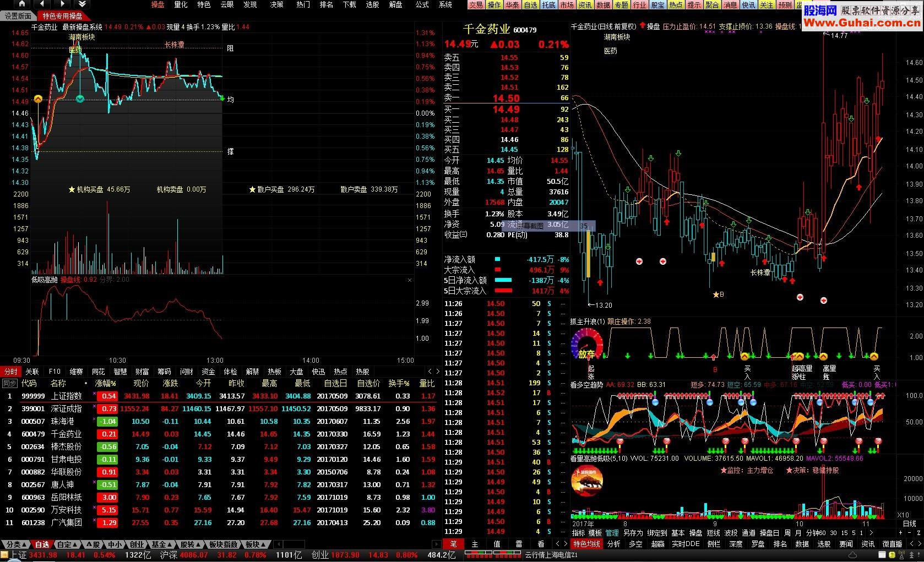Switch to the 设置版面 tab
Viewport: 924px width, 562px height.
tap(19, 16)
